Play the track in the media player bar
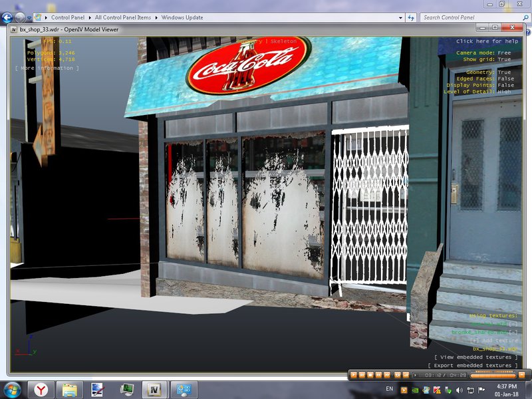The width and height of the screenshot is (532, 399). click(x=354, y=375)
